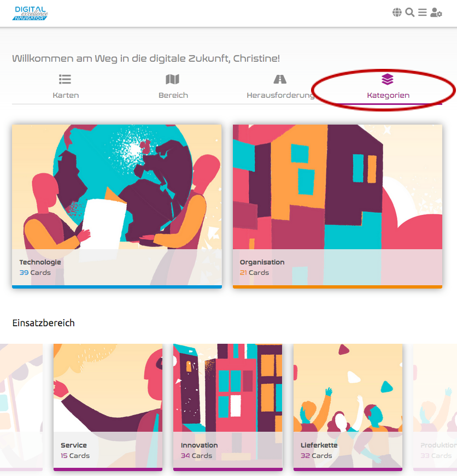Open the hamburger menu icon

point(423,13)
